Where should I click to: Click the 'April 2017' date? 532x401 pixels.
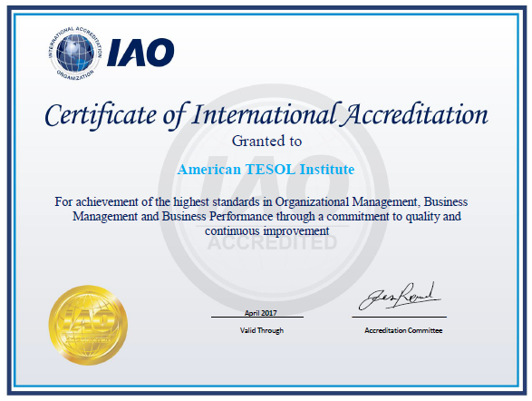click(261, 313)
